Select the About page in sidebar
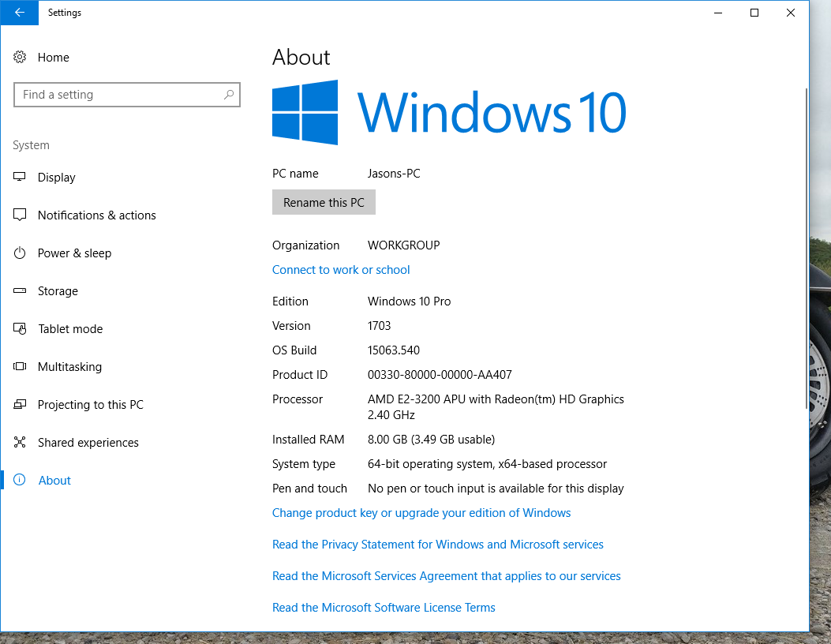This screenshot has width=831, height=644. pos(54,481)
